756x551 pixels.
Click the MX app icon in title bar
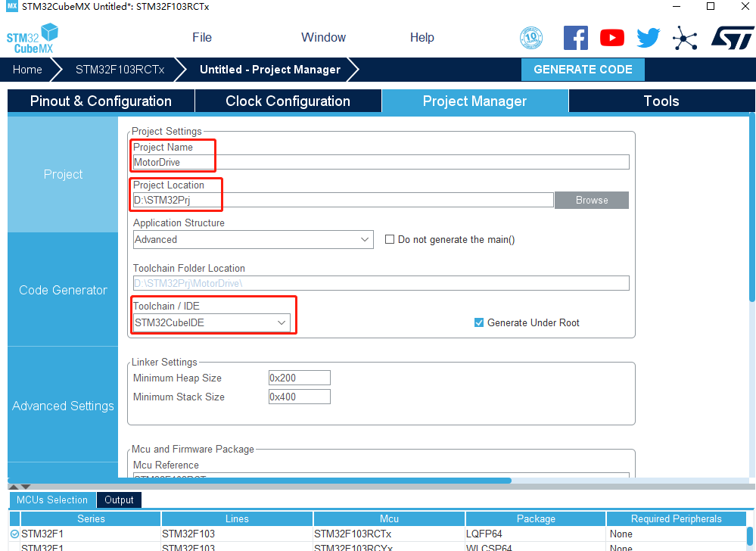11,6
